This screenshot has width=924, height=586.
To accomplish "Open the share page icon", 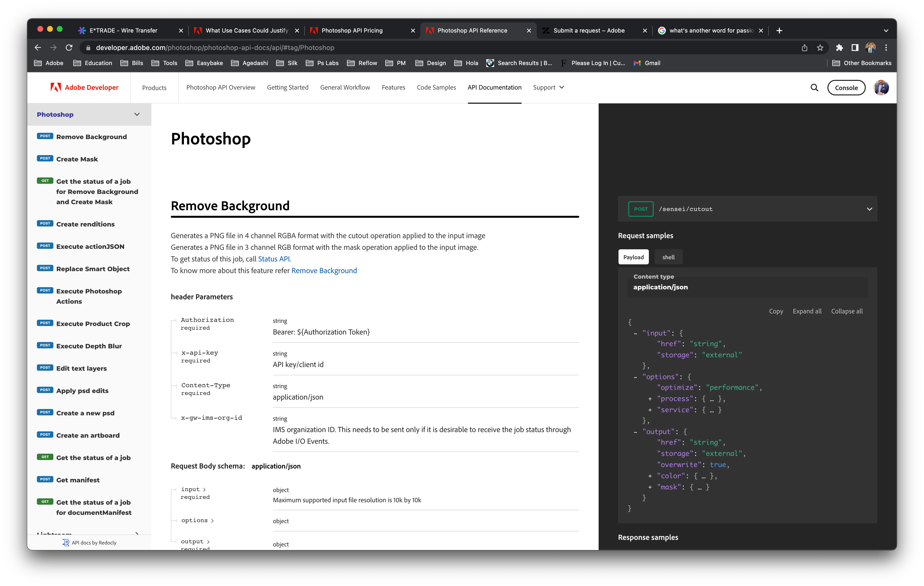I will (x=804, y=48).
